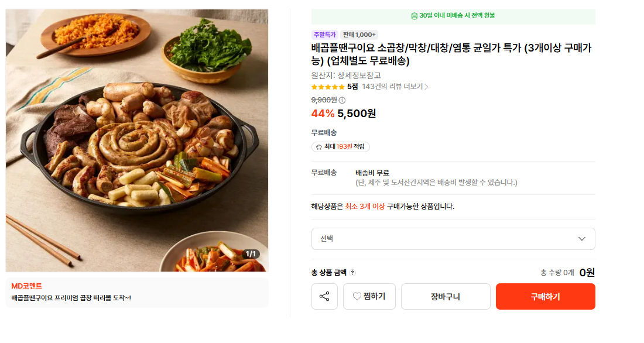
Task: Click the 구매하기 purchase button
Action: pos(546,296)
